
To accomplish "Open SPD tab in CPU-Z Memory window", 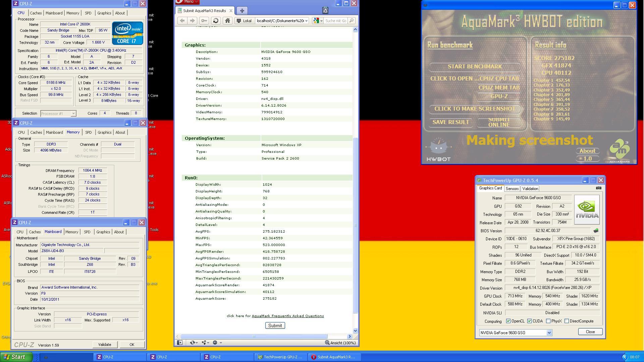I will point(88,132).
